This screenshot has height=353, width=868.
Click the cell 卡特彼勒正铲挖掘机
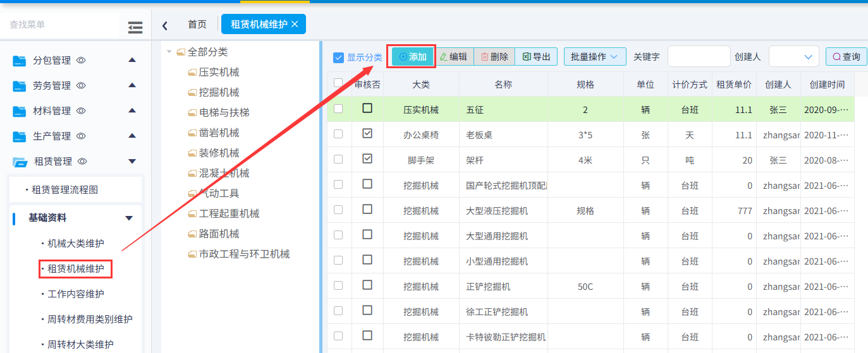503,337
